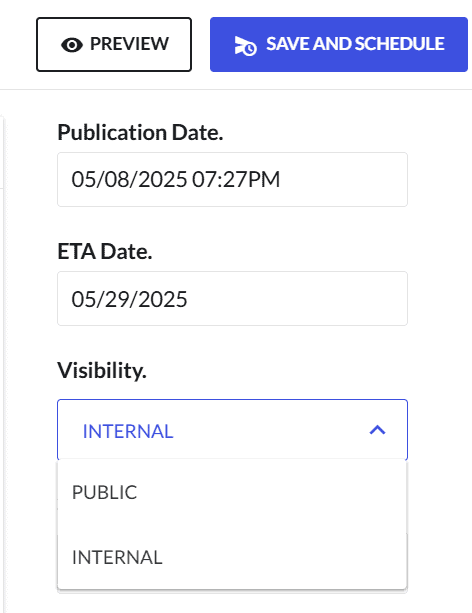Click the SAVE AND SCHEDULE text
This screenshot has width=472, height=613.
(355, 44)
